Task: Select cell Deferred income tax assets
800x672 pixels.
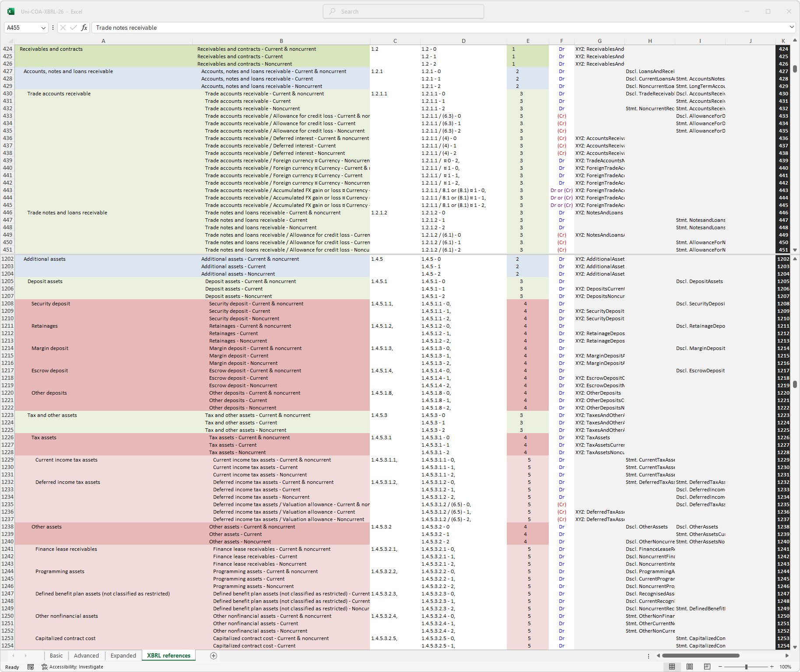Action: (x=103, y=482)
